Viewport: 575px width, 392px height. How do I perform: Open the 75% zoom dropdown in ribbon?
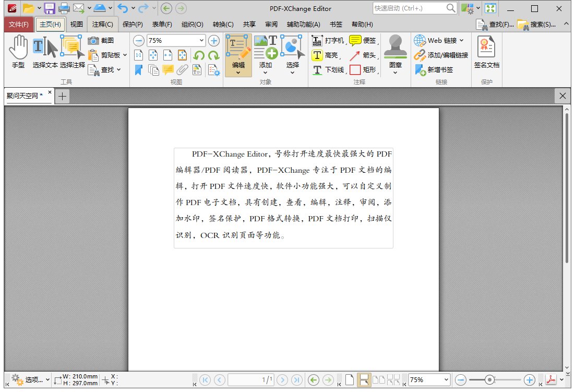pos(201,41)
